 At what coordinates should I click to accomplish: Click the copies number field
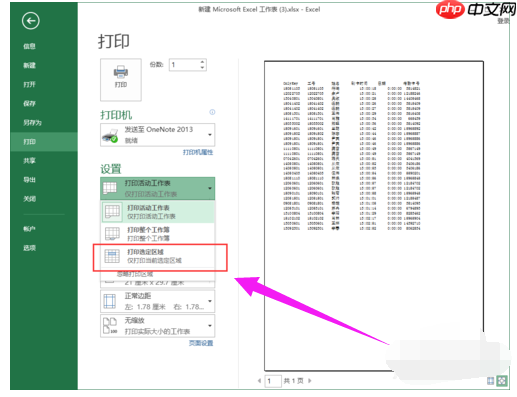pyautogui.click(x=185, y=65)
